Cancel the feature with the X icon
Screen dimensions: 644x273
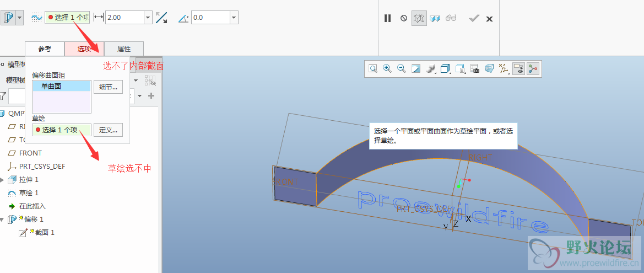pos(489,19)
